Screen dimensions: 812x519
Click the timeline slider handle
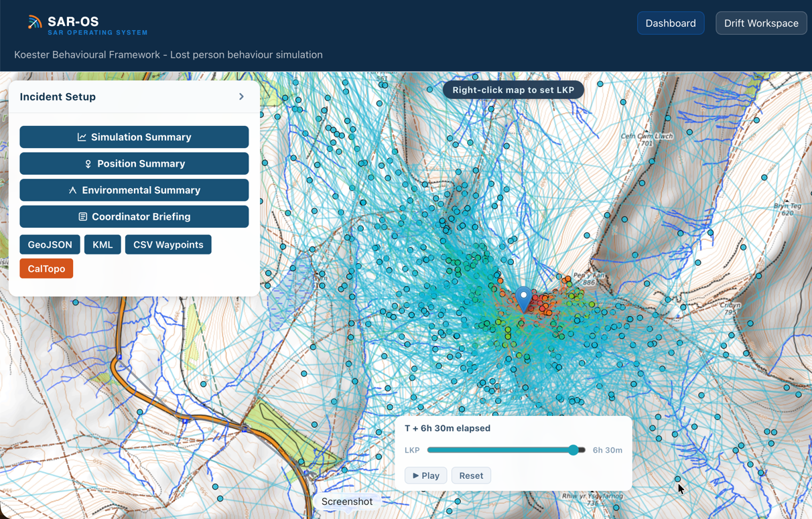(573, 450)
